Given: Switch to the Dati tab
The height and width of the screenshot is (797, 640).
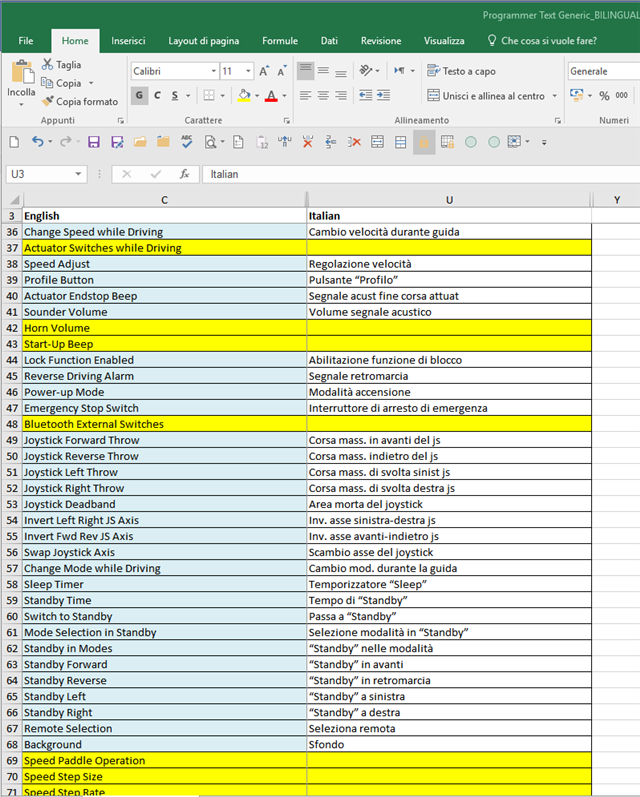Looking at the screenshot, I should point(329,41).
